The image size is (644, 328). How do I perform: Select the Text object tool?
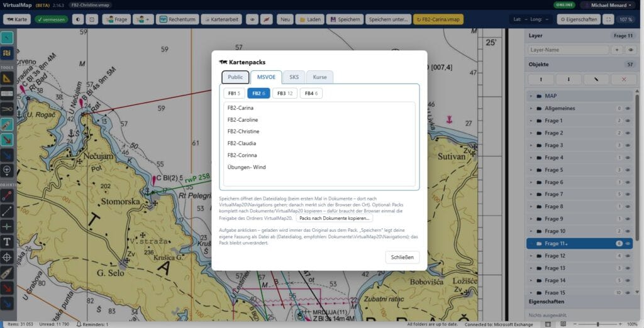point(7,242)
